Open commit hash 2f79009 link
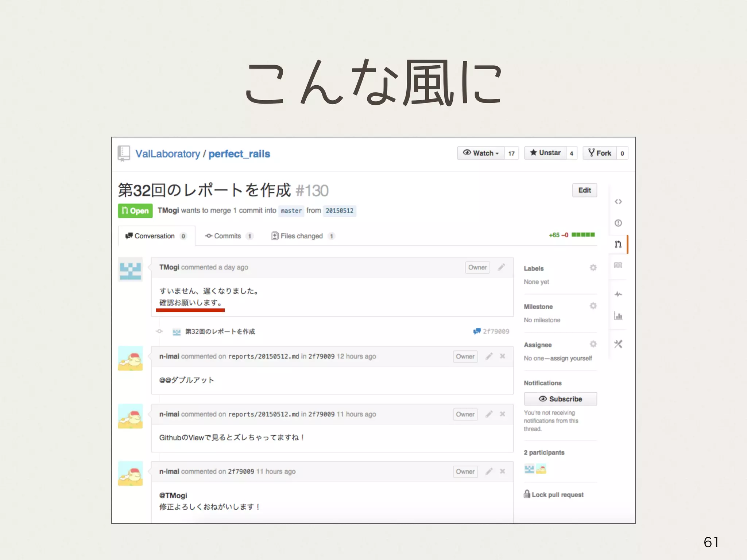 pos(495,331)
